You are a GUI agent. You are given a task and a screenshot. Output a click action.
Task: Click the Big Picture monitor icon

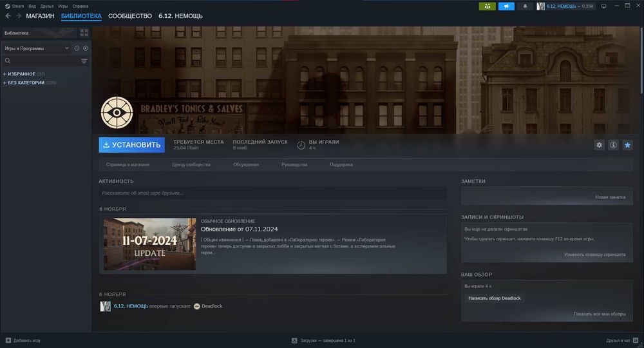click(603, 6)
